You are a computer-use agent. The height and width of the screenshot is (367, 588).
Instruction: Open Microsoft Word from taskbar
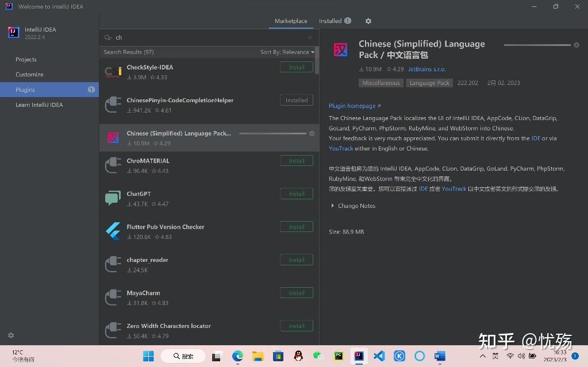[x=440, y=356]
